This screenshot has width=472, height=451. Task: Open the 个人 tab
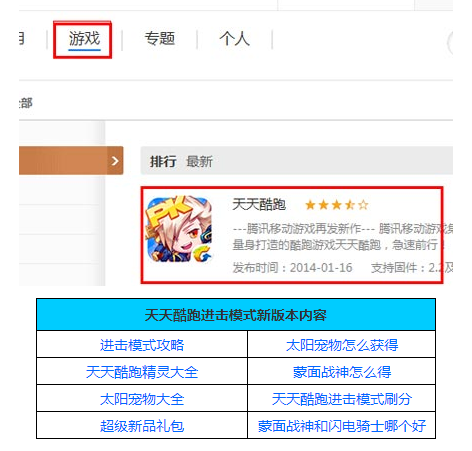point(234,39)
